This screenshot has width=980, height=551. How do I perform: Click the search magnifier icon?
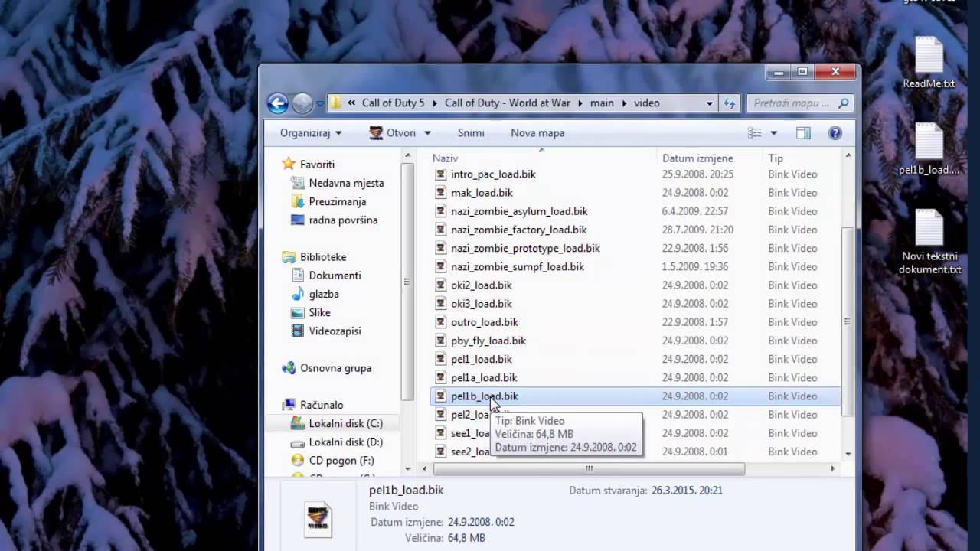point(844,103)
